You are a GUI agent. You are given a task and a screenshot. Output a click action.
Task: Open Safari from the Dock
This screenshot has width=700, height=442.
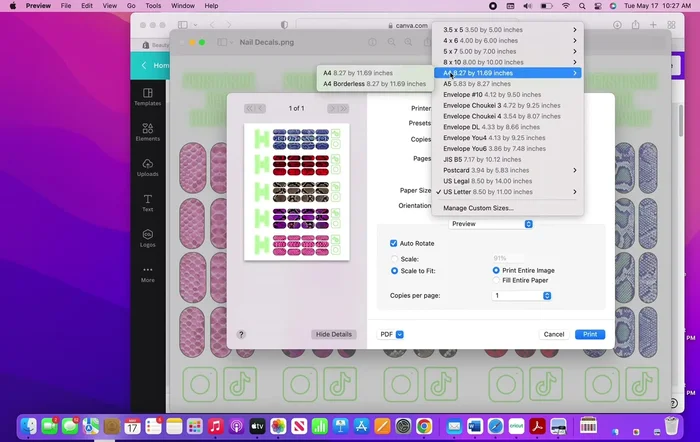pos(496,426)
